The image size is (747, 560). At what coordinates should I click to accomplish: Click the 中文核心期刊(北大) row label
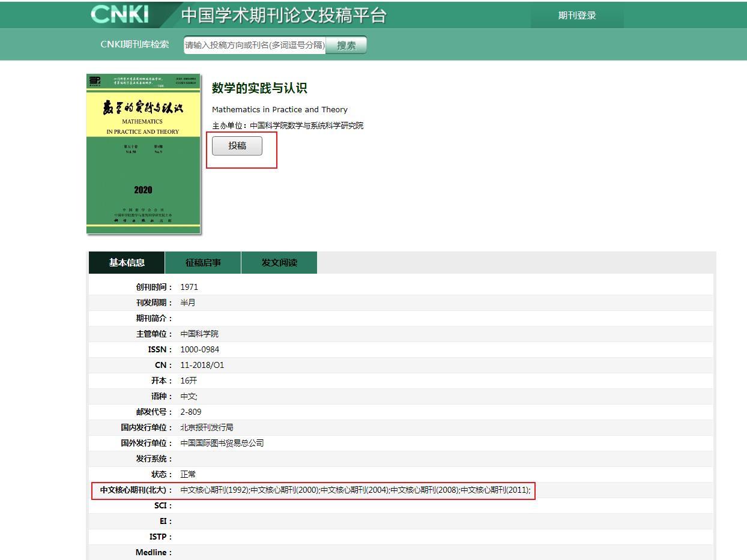(x=136, y=490)
